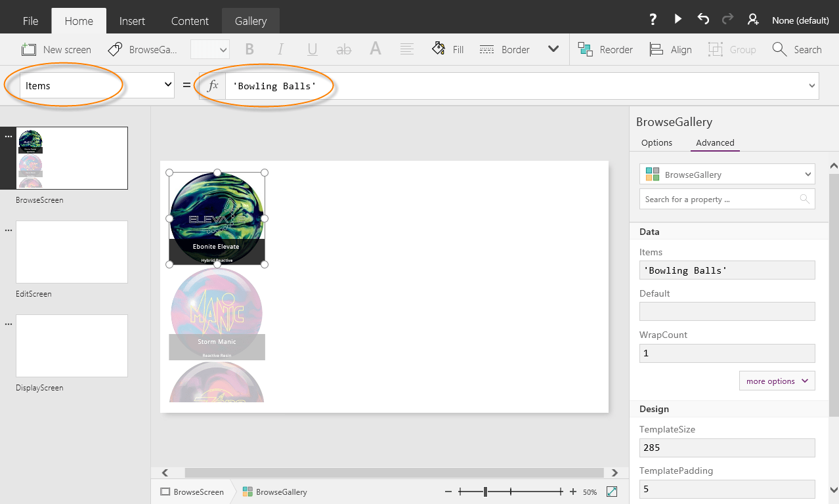Redo the last action
839x504 pixels.
[x=727, y=19]
